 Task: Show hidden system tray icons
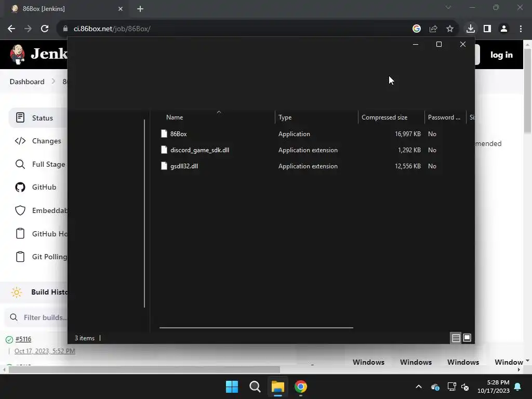pos(419,387)
